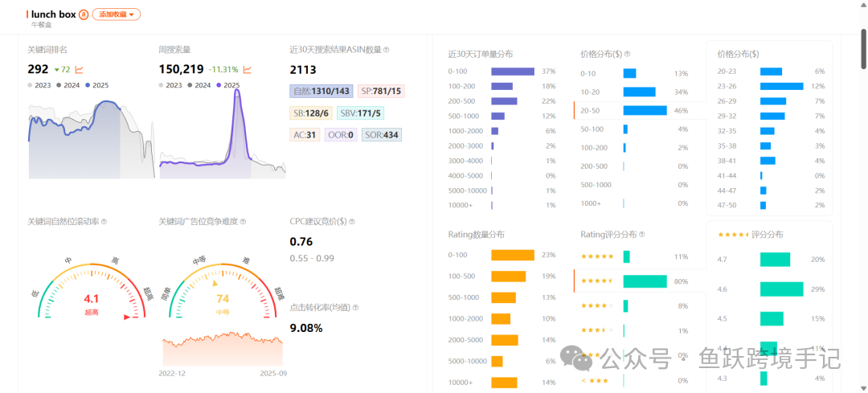Click the SBV:171/5 tag

click(x=360, y=113)
